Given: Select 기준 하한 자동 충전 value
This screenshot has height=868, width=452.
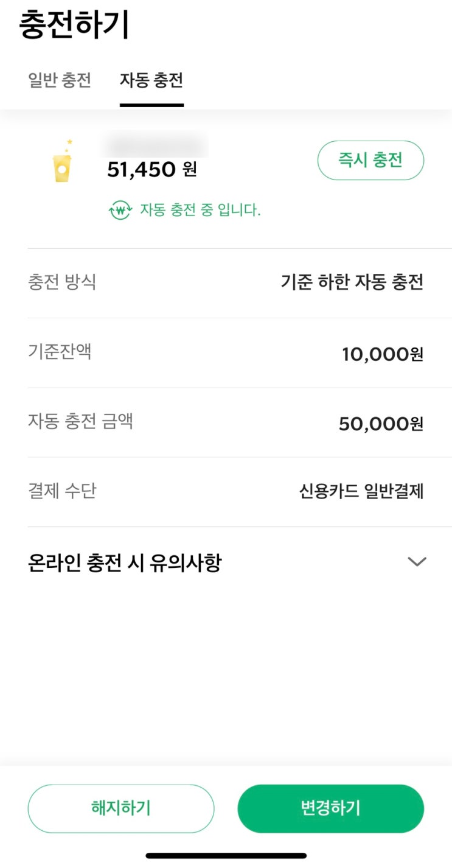Looking at the screenshot, I should pos(352,282).
